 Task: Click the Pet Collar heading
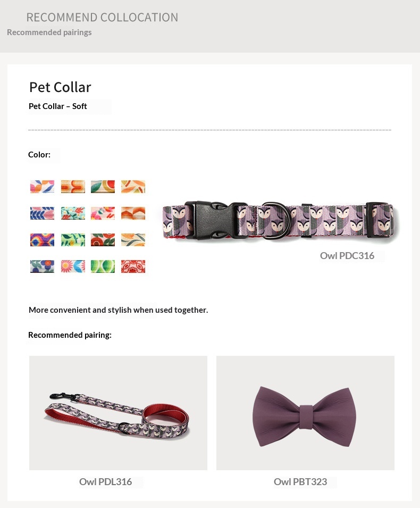[60, 87]
